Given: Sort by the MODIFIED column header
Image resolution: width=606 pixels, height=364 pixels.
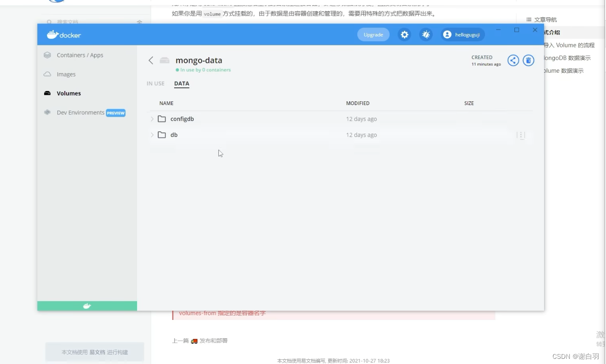Looking at the screenshot, I should coord(358,103).
